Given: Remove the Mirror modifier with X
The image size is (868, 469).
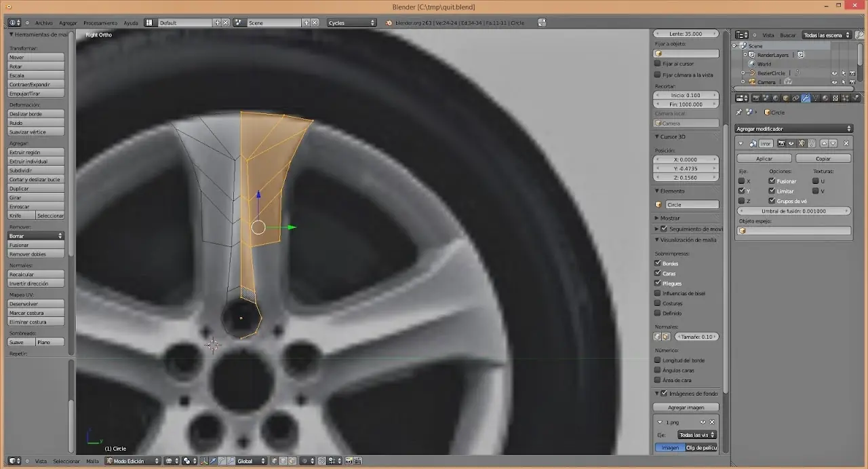Looking at the screenshot, I should tap(846, 143).
